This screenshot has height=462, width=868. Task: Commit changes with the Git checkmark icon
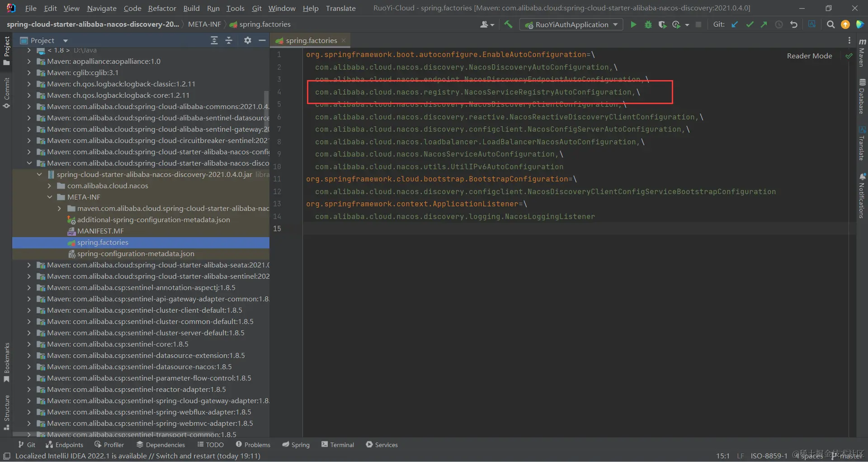(x=750, y=25)
